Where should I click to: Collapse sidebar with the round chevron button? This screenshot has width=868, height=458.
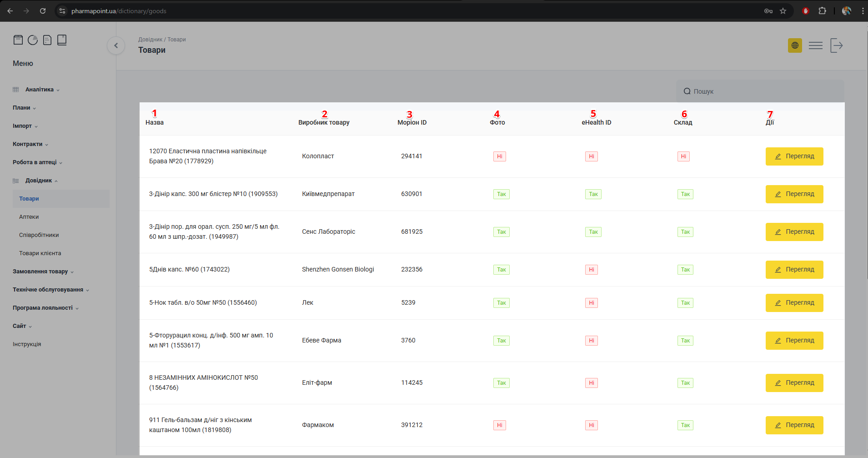click(116, 45)
